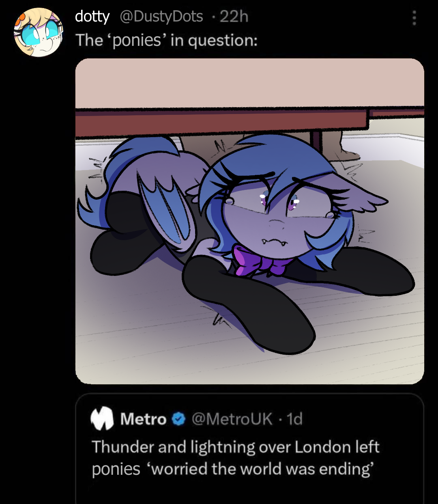
Task: Click Metro's blue verified badge
Action: (179, 419)
